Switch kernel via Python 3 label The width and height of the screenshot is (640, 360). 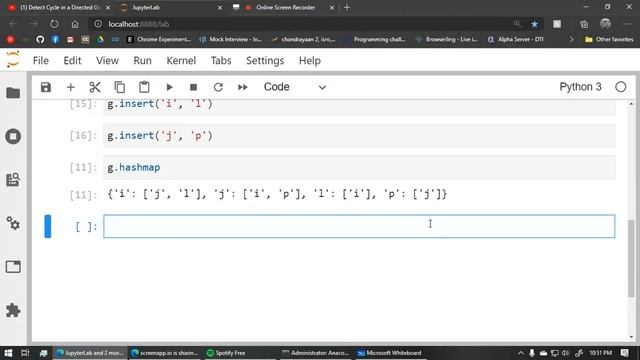(x=580, y=87)
